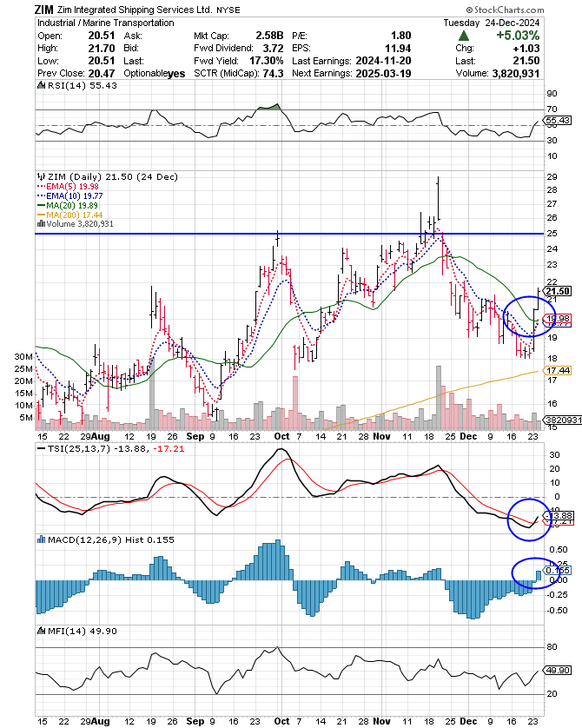Click the 30M volume scale label

pyautogui.click(x=23, y=356)
